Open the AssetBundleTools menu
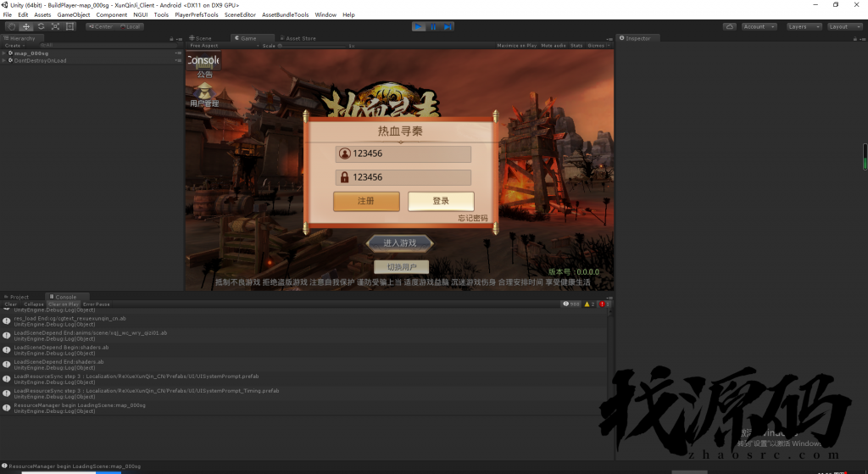The height and width of the screenshot is (474, 868). pos(285,15)
